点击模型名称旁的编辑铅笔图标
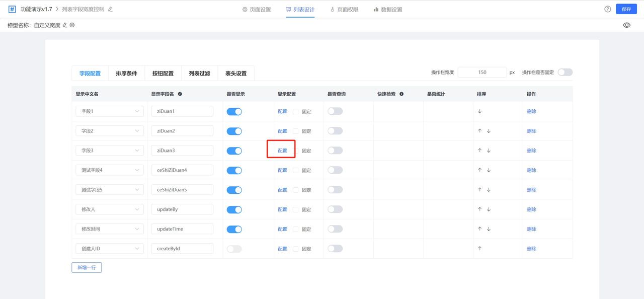Screen dimensions: 644x299 click(x=64, y=24)
